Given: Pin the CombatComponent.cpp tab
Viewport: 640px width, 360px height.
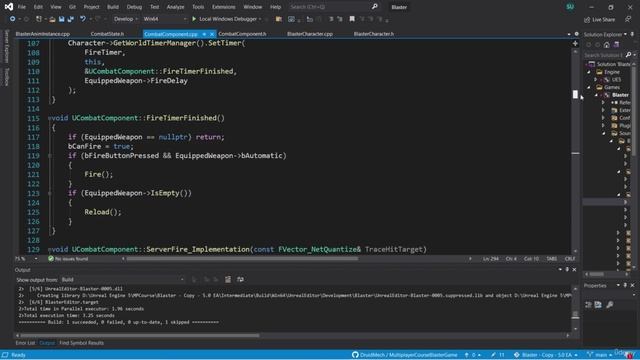Looking at the screenshot, I should click(204, 34).
